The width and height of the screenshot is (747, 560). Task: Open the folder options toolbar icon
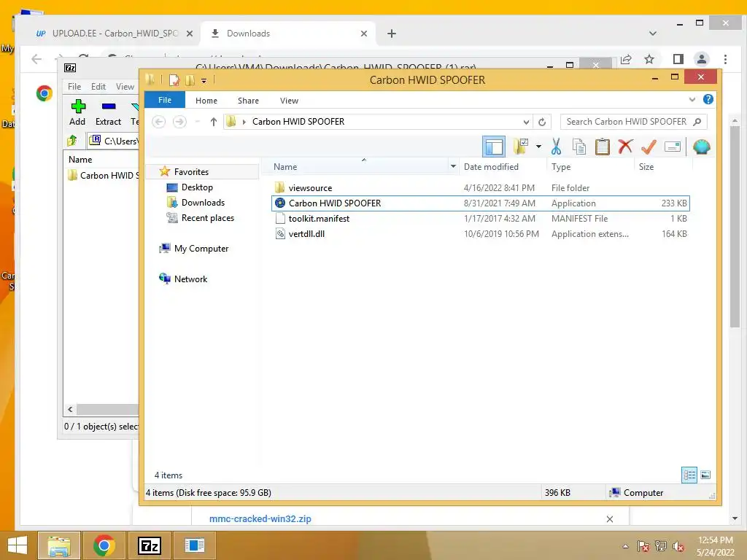521,147
